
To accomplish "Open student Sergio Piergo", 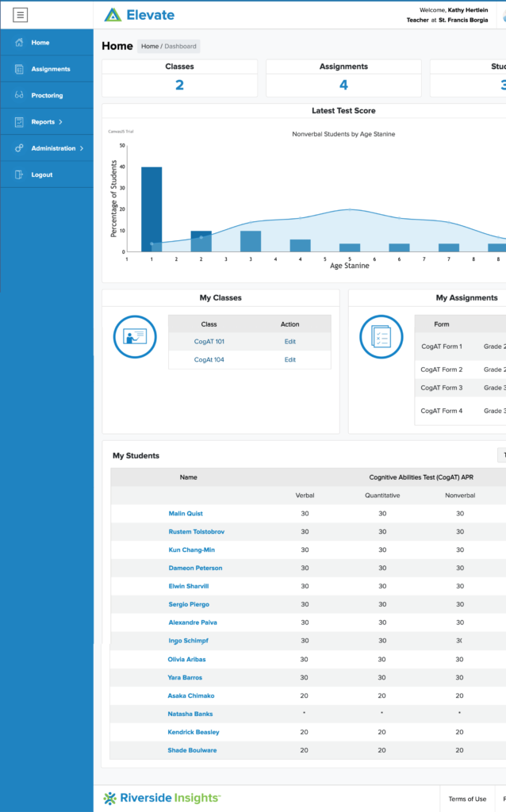I will point(189,603).
